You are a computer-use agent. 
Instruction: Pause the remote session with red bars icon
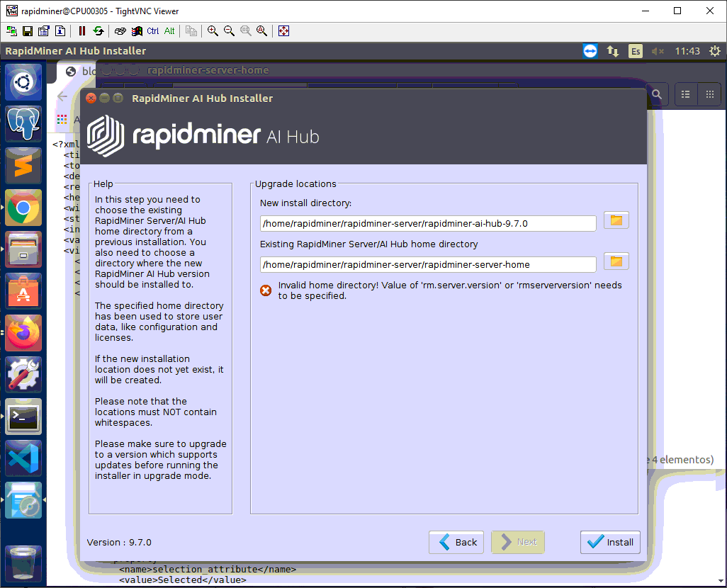tap(82, 31)
